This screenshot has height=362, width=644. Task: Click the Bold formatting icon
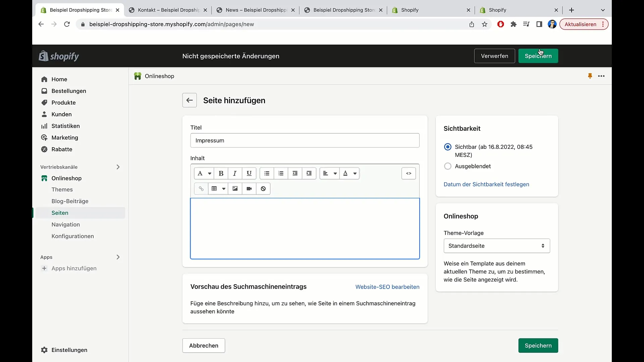coord(221,173)
